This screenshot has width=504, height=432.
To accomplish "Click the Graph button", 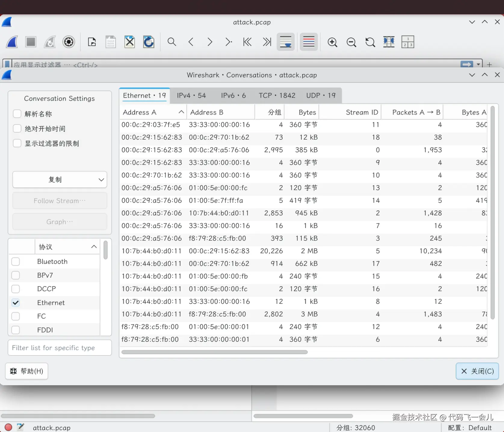I will [x=60, y=222].
